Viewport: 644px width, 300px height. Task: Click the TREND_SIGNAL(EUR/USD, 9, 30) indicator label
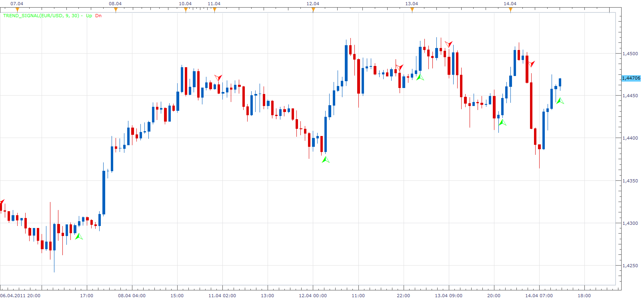tap(41, 16)
